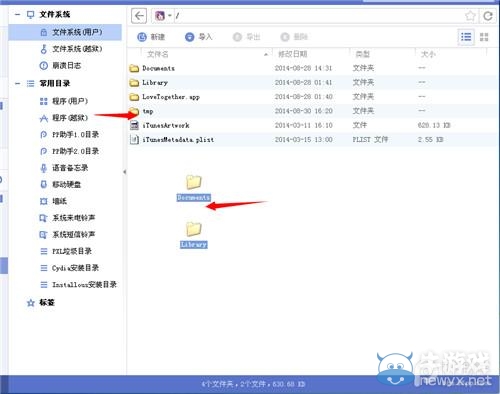Select the iTunesArtwork file row
The image size is (500, 394).
(313, 125)
